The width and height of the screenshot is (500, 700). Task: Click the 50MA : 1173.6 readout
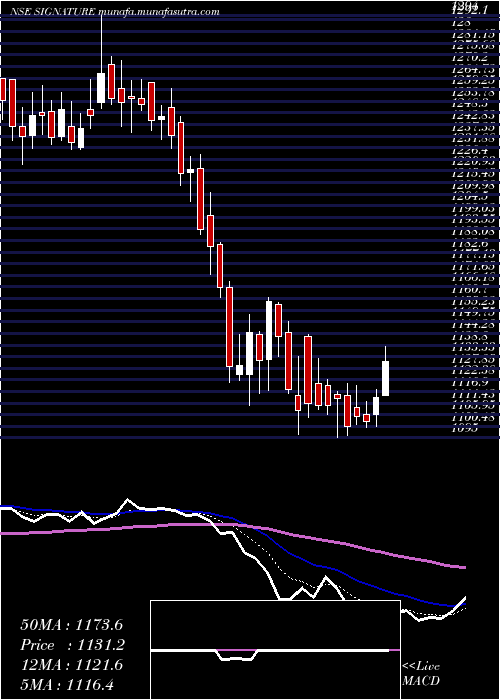click(71, 625)
